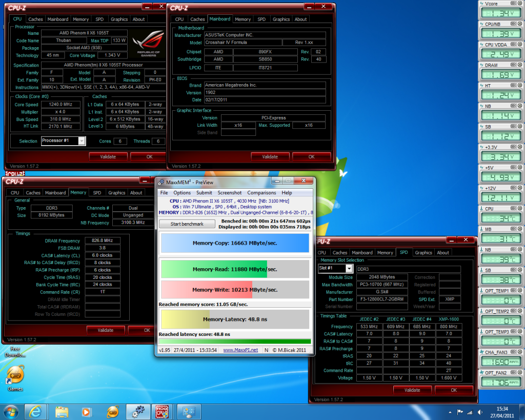
Task: Open the Action Center flag icon
Action: click(x=460, y=412)
